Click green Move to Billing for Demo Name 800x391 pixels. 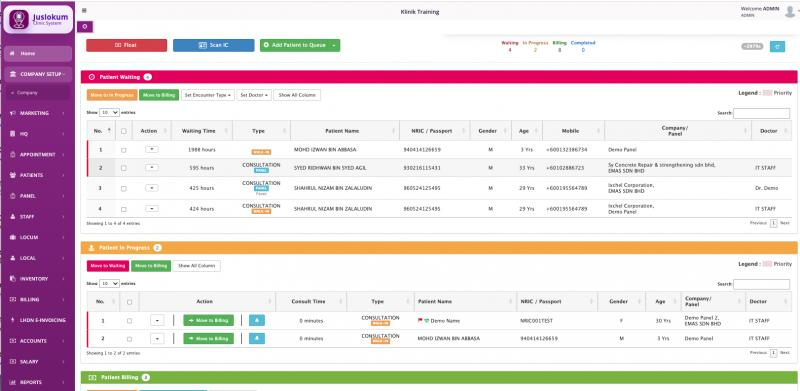point(209,321)
